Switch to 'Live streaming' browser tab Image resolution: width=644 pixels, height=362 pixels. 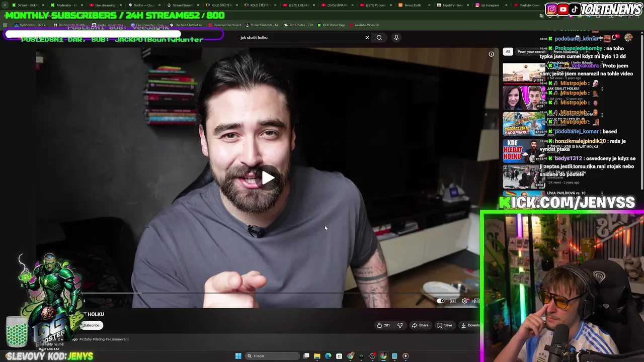(x=106, y=5)
